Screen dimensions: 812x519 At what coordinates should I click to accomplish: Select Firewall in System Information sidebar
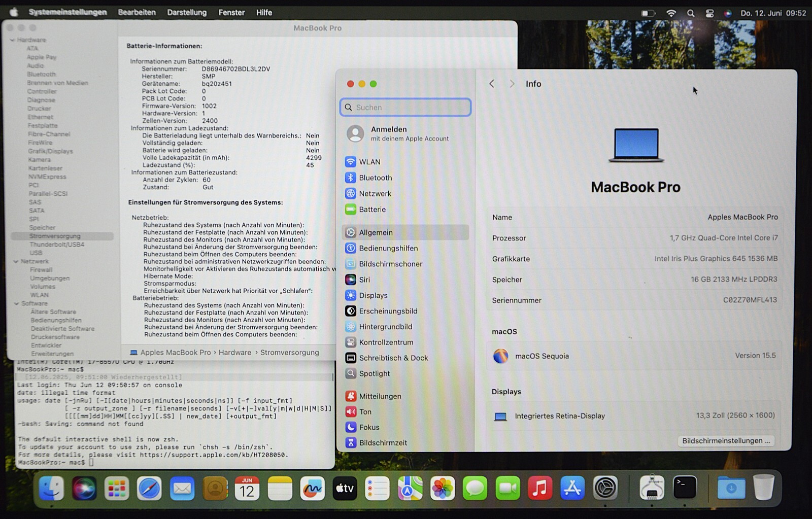pos(41,270)
